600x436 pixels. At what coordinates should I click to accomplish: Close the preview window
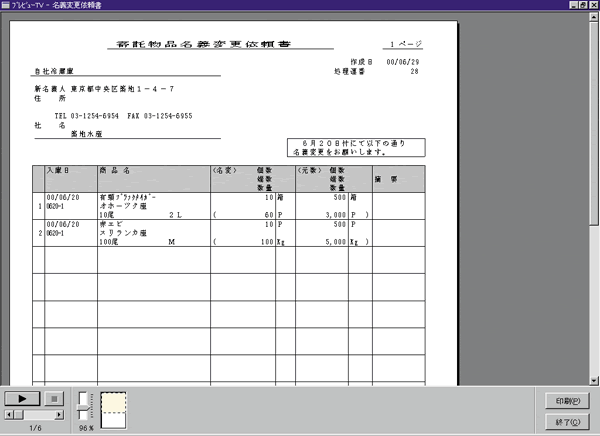pos(593,5)
